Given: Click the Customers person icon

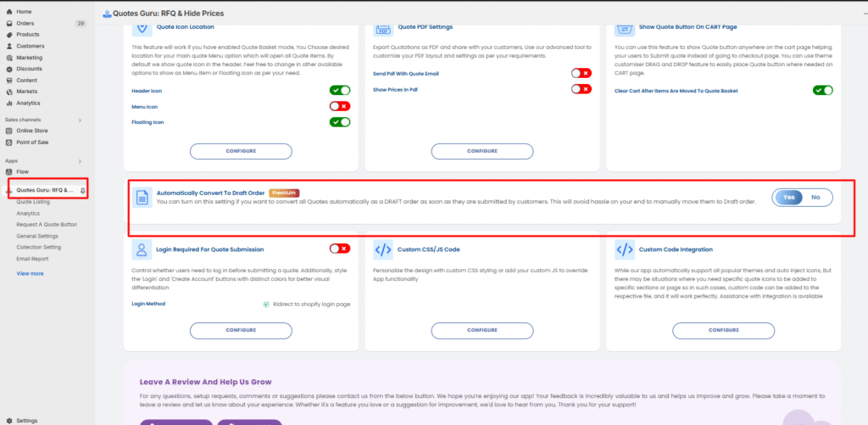Looking at the screenshot, I should (9, 46).
